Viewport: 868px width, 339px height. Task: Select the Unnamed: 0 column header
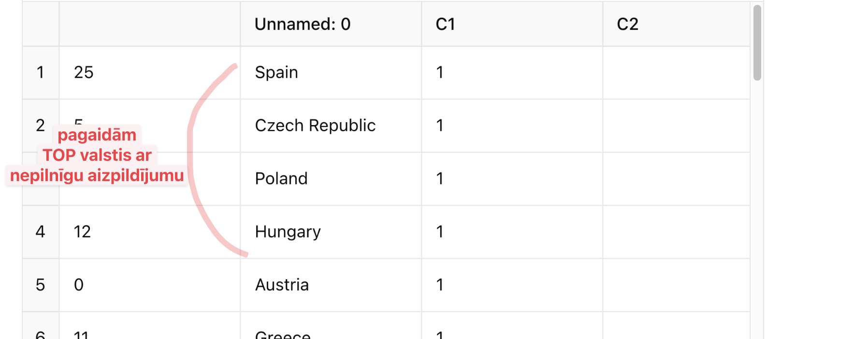coord(331,24)
